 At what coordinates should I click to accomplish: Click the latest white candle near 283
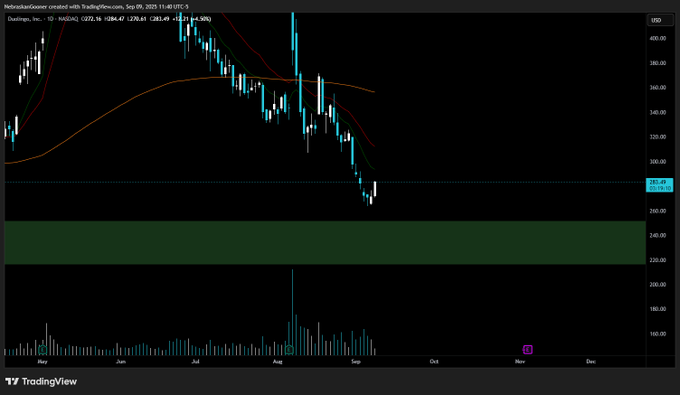click(375, 189)
